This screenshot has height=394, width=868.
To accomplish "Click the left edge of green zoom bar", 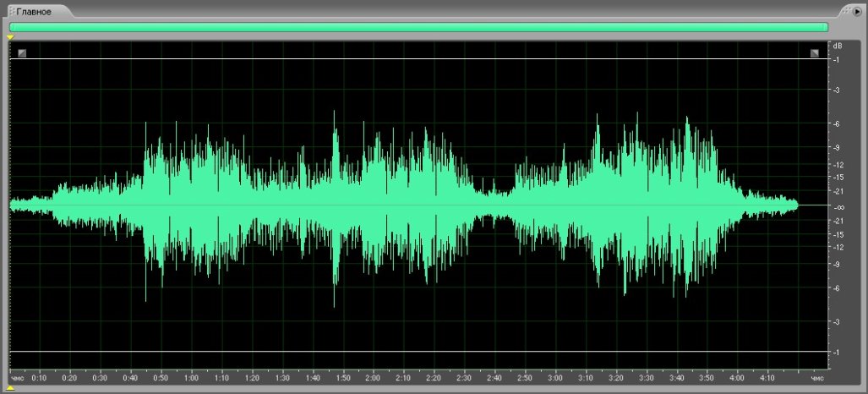I will [11, 27].
